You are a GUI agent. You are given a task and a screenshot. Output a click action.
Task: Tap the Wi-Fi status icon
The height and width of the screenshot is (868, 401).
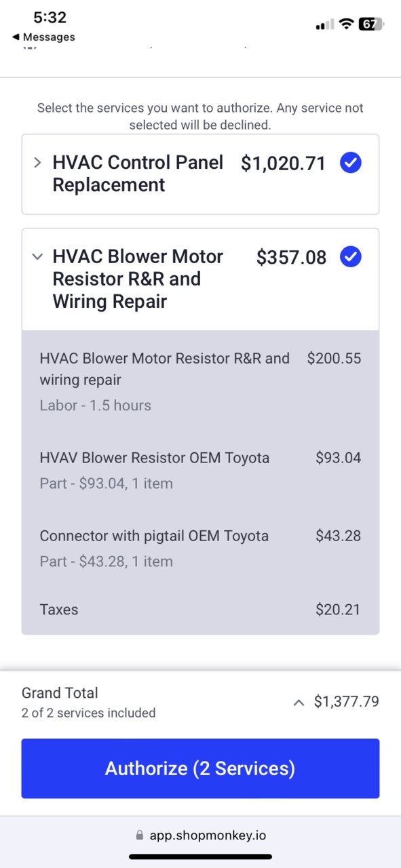pyautogui.click(x=347, y=24)
